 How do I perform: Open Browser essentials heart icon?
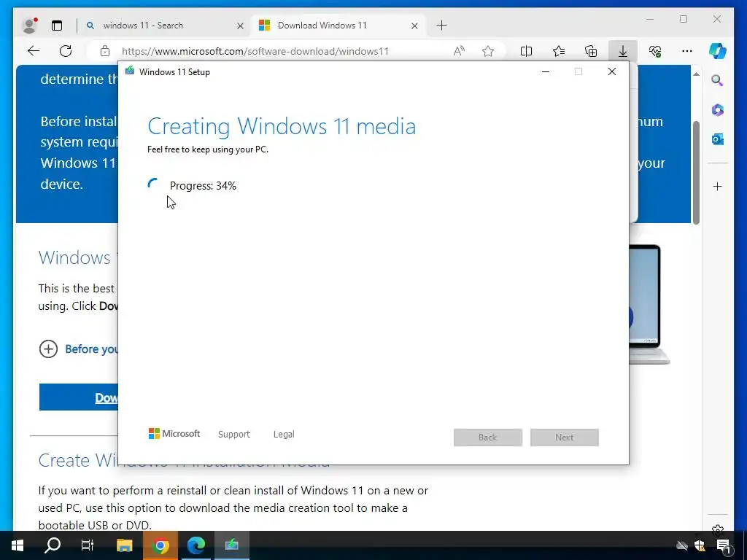coord(655,51)
